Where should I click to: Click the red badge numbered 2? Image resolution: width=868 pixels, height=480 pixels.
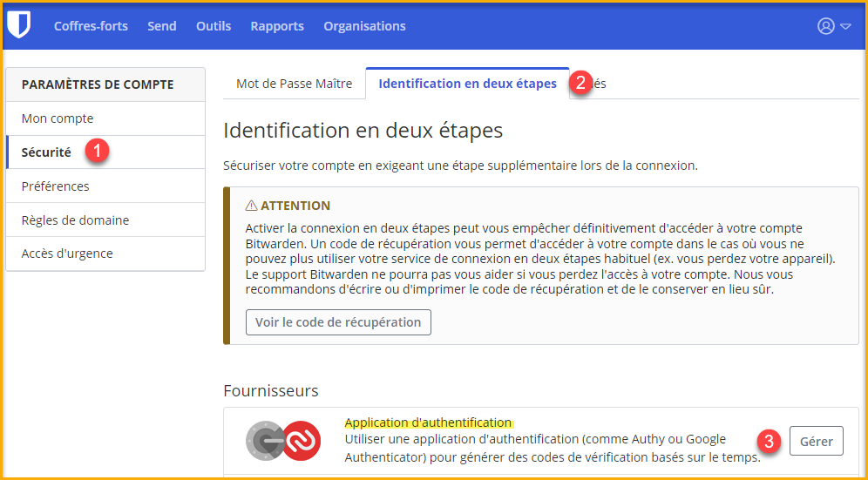[x=581, y=83]
